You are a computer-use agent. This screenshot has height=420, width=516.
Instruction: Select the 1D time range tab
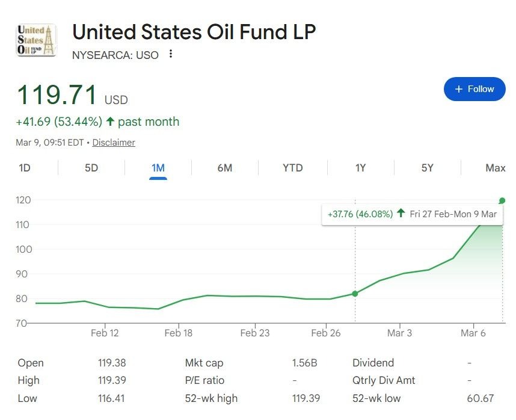tap(25, 168)
